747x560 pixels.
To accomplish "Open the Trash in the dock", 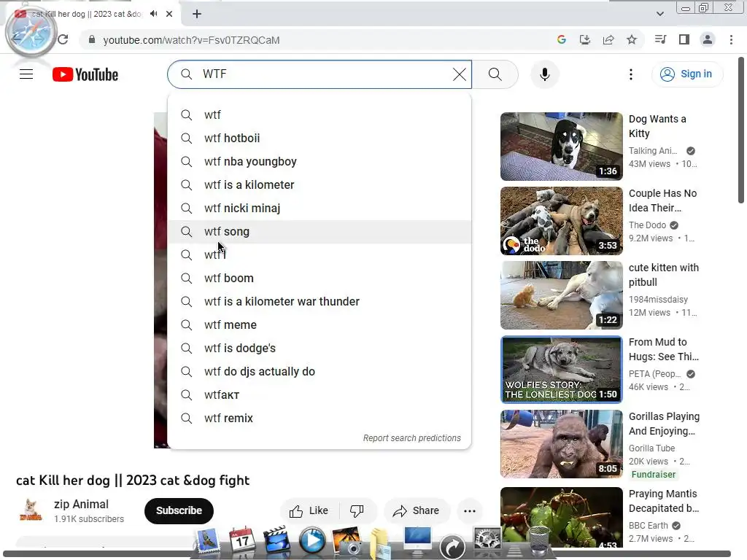I will click(x=539, y=541).
